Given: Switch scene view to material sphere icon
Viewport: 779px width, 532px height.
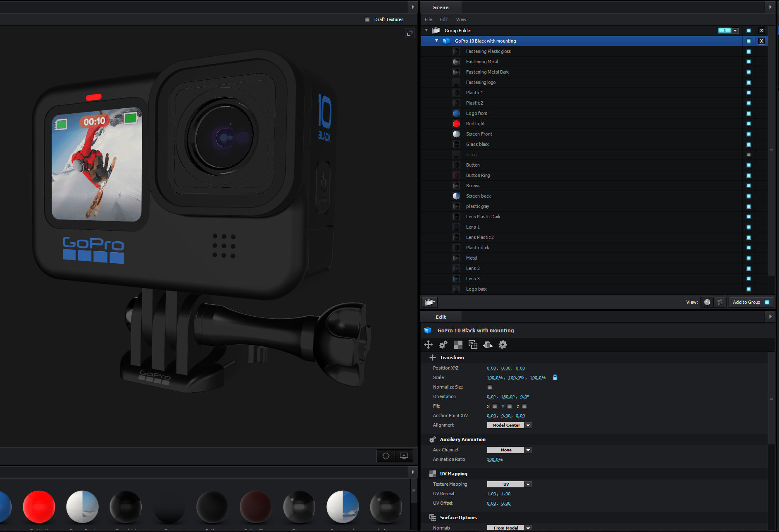Looking at the screenshot, I should (x=707, y=302).
